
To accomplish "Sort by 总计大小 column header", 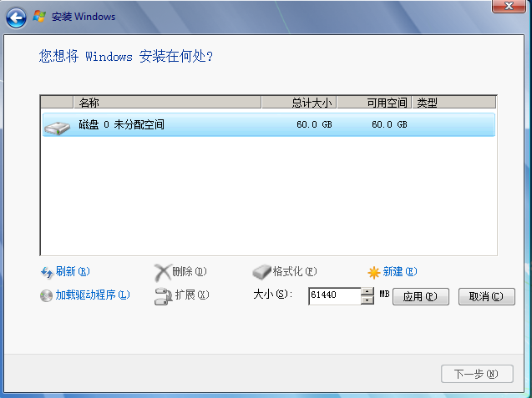I will click(x=299, y=103).
